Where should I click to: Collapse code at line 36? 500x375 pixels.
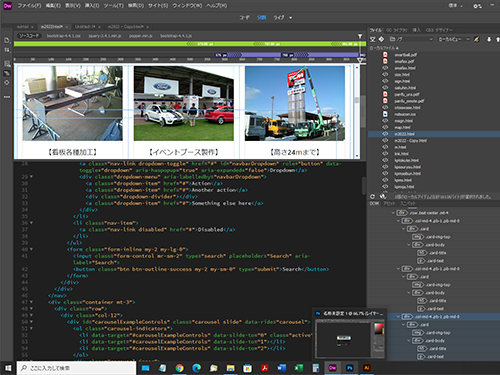(x=31, y=223)
